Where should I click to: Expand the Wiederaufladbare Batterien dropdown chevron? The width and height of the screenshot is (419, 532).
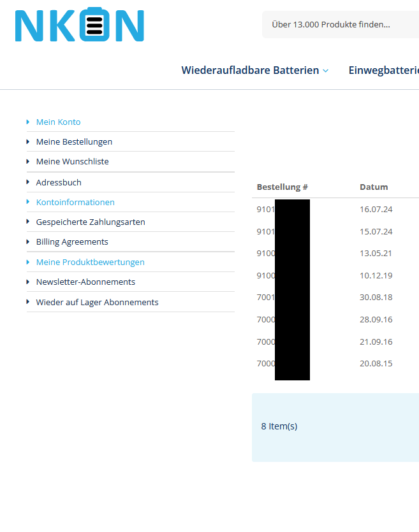tap(326, 71)
